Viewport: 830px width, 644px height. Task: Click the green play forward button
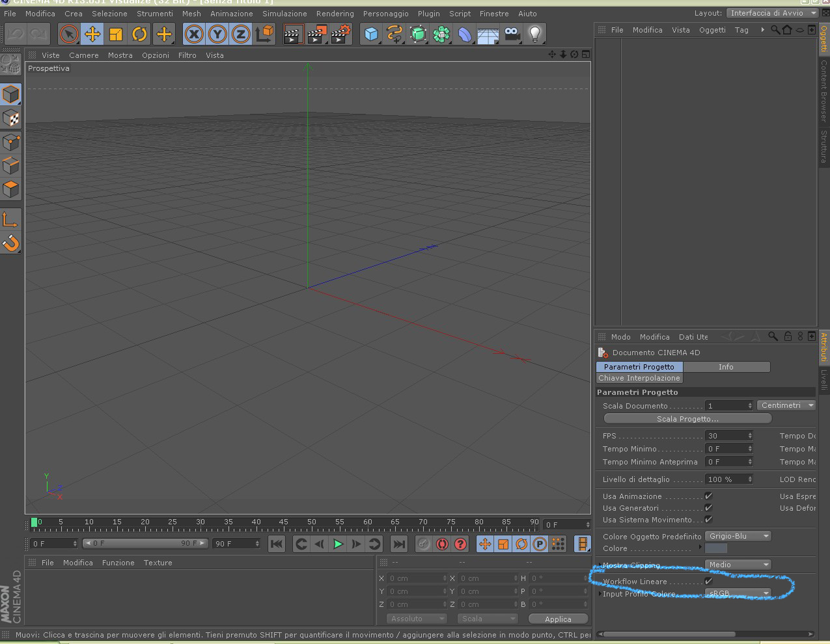coord(338,544)
